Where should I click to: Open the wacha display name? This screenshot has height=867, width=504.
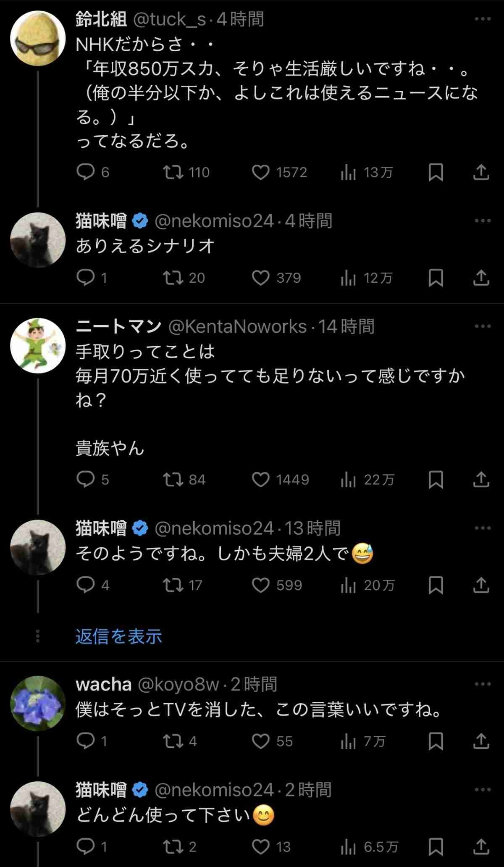tap(104, 685)
